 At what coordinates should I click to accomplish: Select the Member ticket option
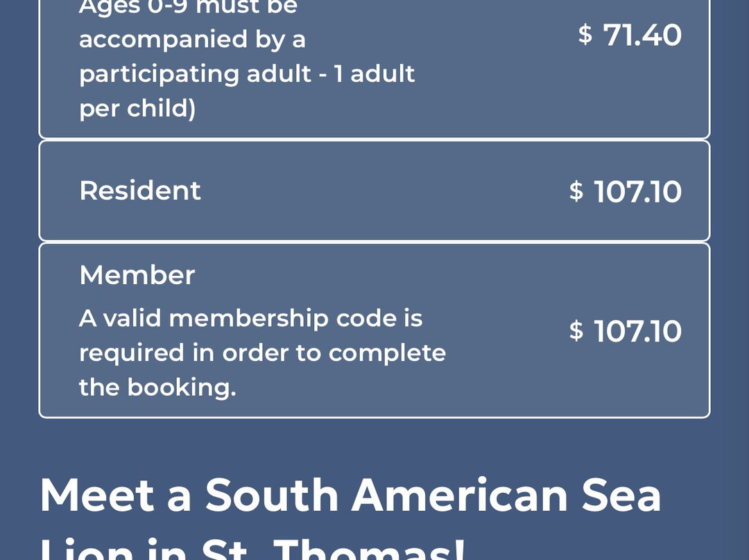374,330
